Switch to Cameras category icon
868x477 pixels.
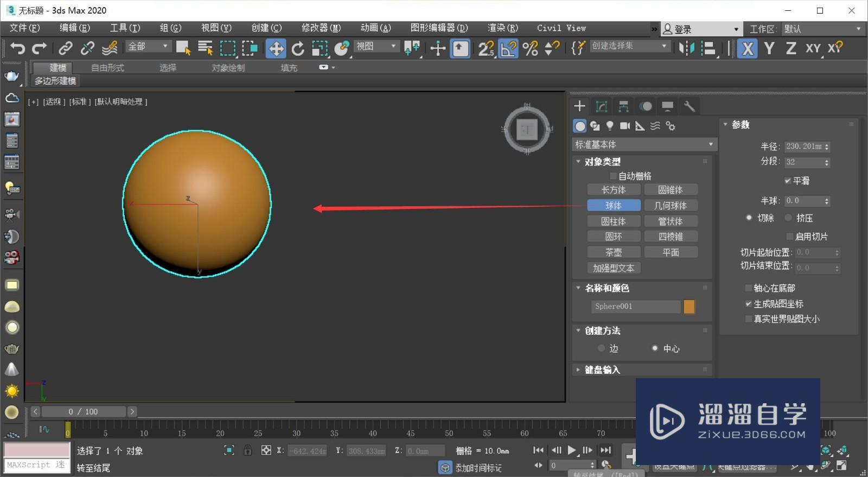[x=625, y=126]
